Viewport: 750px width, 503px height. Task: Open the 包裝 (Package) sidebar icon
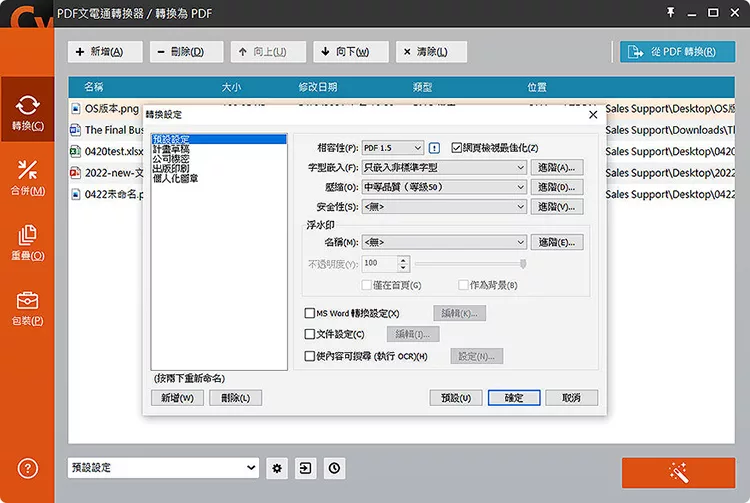(x=27, y=306)
